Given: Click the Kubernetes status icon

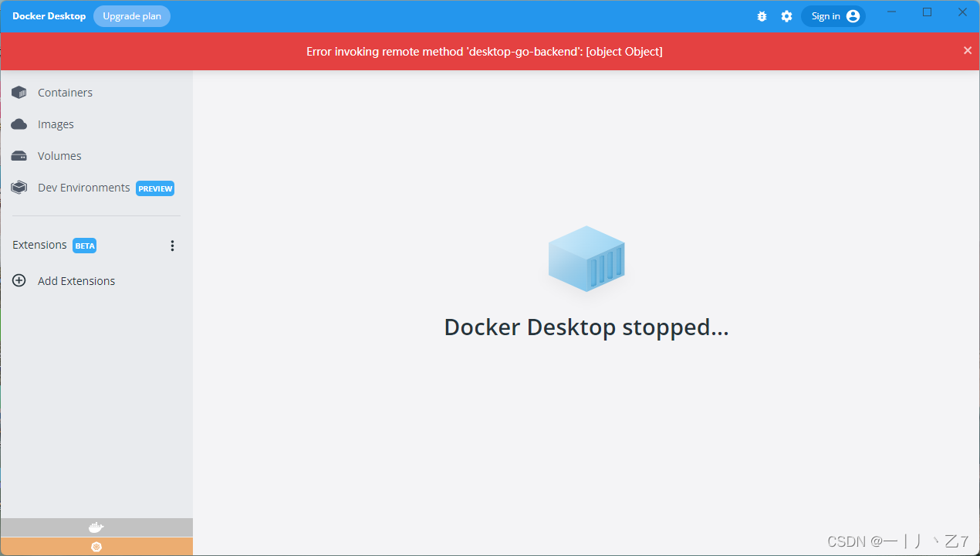Looking at the screenshot, I should click(96, 547).
